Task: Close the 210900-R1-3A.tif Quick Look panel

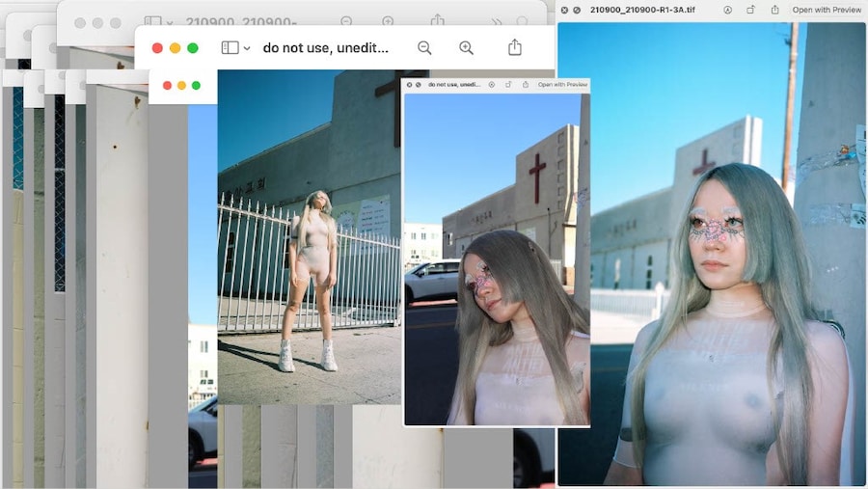Action: [564, 10]
